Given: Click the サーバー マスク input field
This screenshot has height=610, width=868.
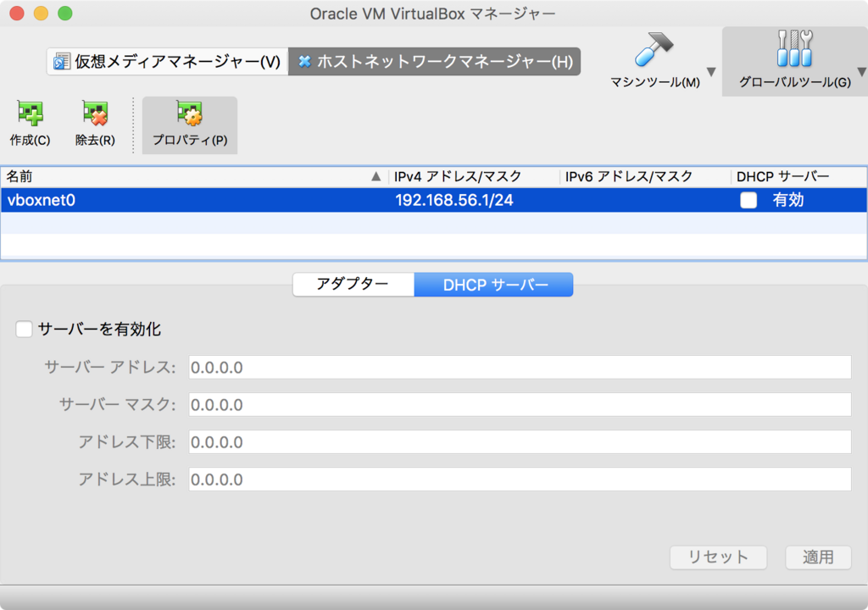Looking at the screenshot, I should (520, 405).
